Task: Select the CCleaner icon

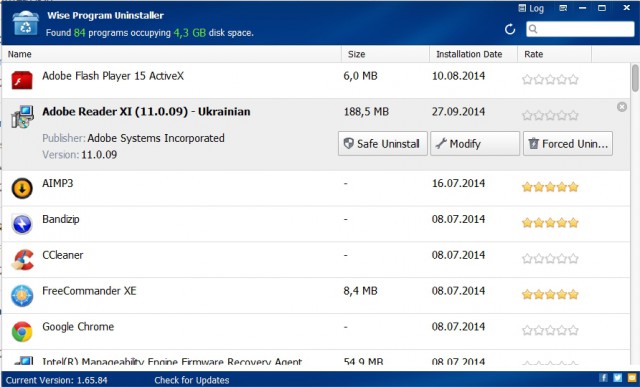Action: pyautogui.click(x=22, y=260)
